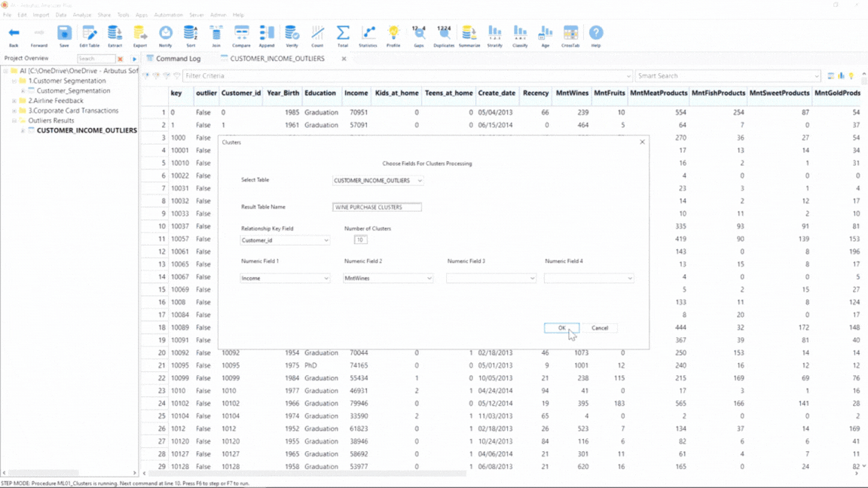868x488 pixels.
Task: Collapse the 1.Customer Segmentation folder
Action: click(14, 81)
